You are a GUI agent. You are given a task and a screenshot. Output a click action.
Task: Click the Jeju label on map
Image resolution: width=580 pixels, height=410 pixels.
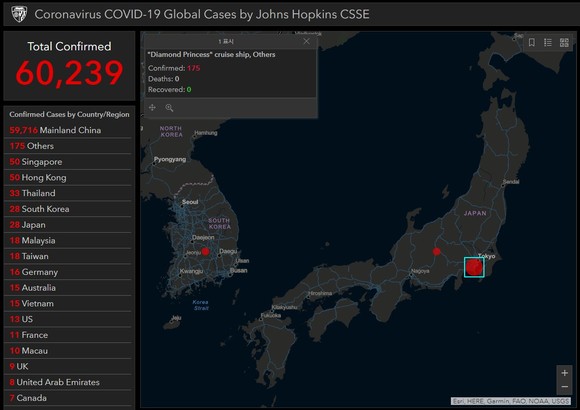pos(177,318)
